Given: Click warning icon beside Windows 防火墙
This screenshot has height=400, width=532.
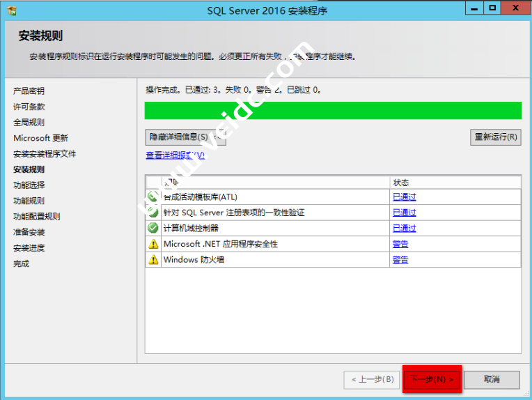Looking at the screenshot, I should pos(152,260).
